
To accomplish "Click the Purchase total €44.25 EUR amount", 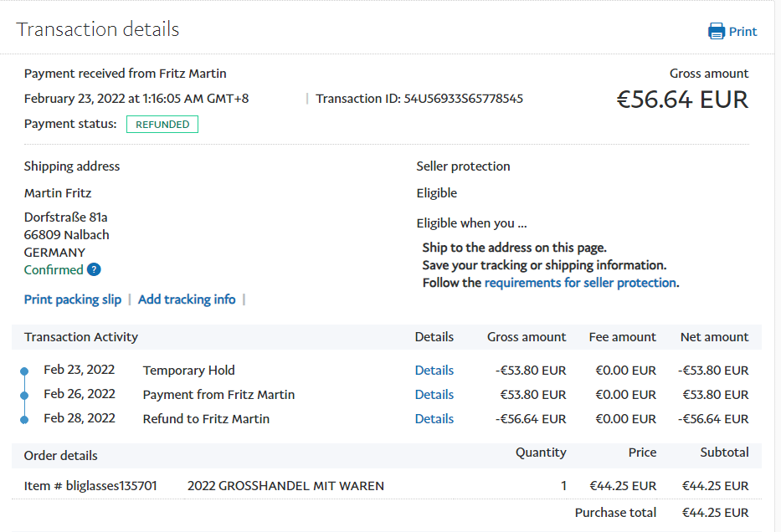I will (715, 513).
